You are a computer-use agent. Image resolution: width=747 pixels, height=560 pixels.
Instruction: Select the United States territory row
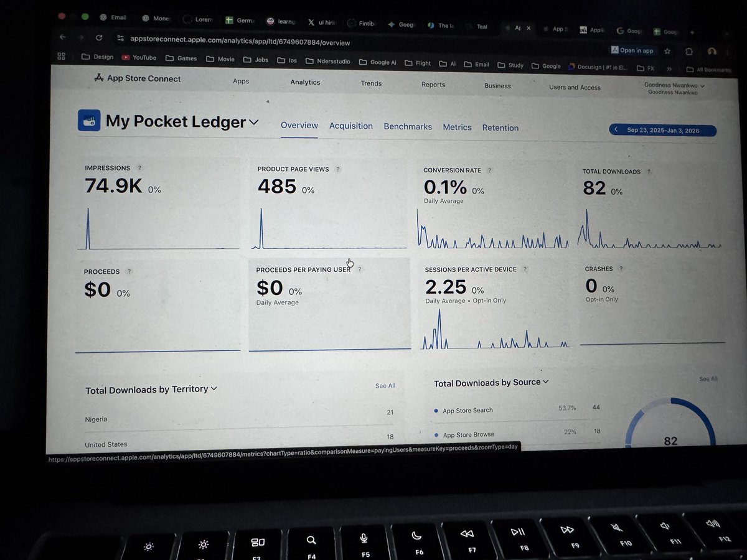[x=240, y=441]
